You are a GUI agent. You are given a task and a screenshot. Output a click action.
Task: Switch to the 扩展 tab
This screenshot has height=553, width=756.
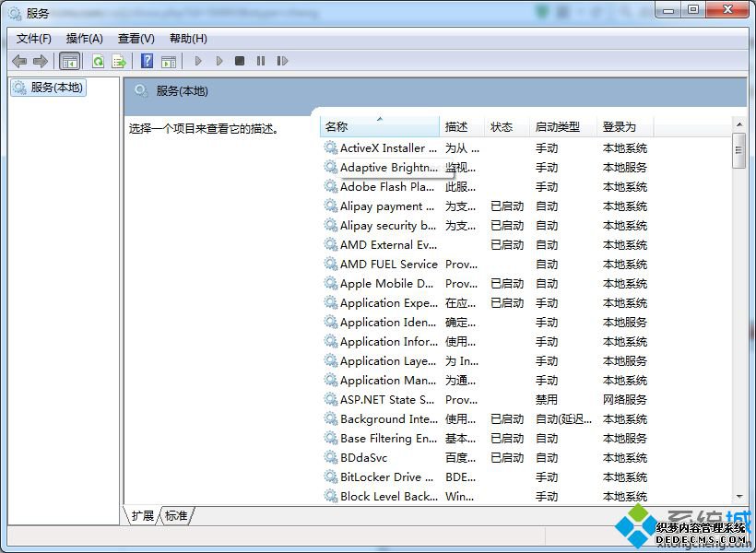tap(142, 515)
